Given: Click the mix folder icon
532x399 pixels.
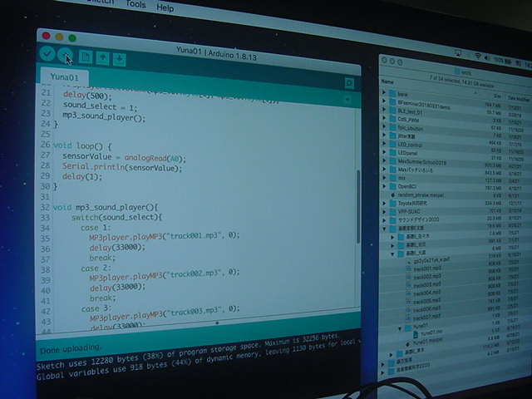Looking at the screenshot, I should [393, 178].
